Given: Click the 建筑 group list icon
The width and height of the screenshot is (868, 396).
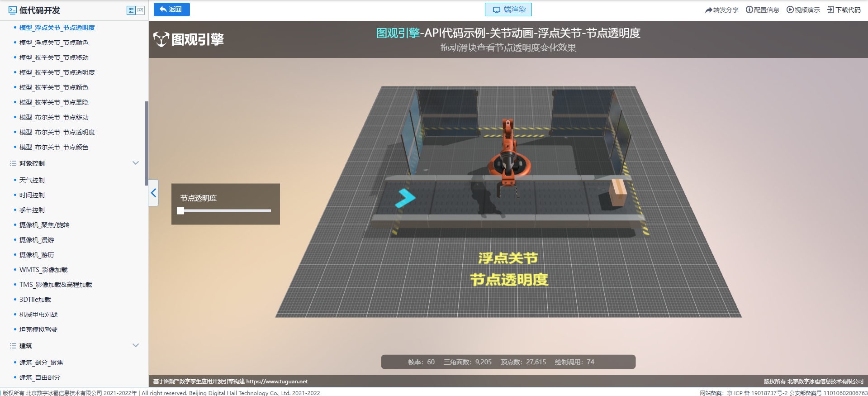Looking at the screenshot, I should coord(13,346).
